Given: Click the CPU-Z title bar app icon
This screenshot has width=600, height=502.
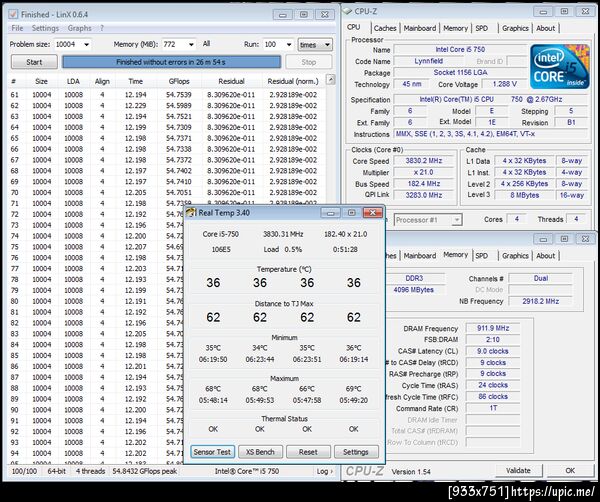Looking at the screenshot, I should click(x=347, y=11).
